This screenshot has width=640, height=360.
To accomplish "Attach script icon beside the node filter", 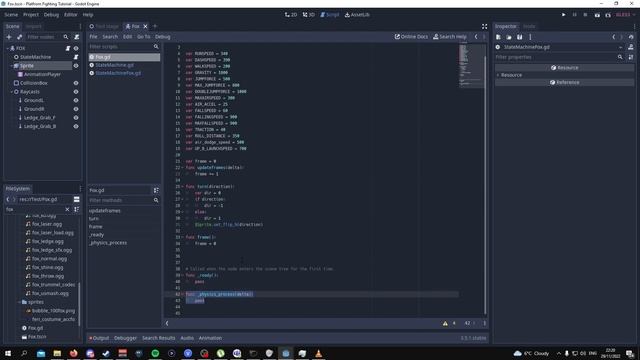I will tap(76, 37).
